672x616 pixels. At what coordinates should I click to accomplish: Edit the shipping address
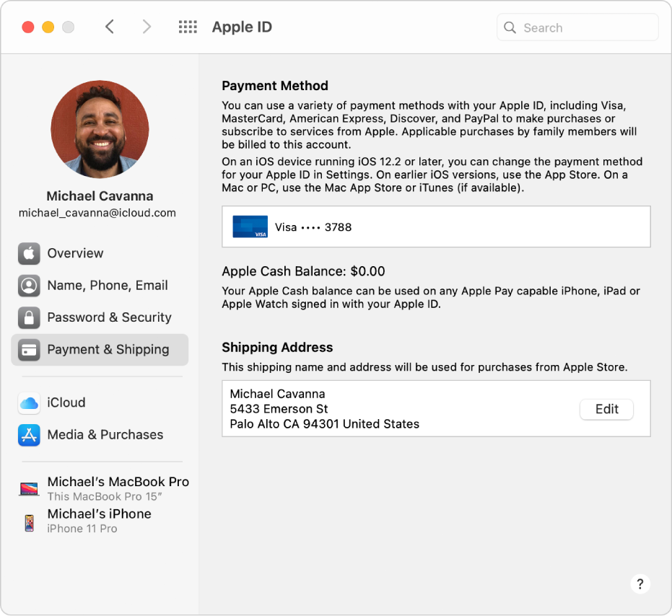(x=606, y=409)
